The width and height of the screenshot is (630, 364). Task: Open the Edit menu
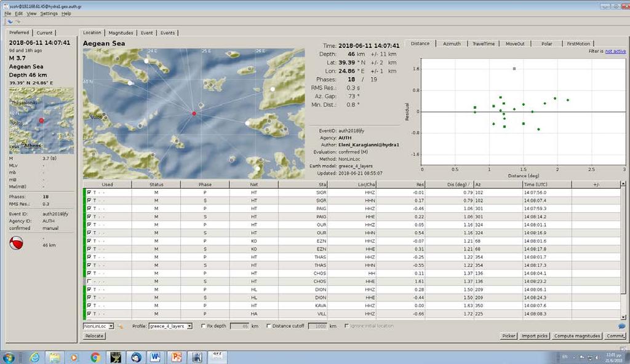(x=19, y=14)
